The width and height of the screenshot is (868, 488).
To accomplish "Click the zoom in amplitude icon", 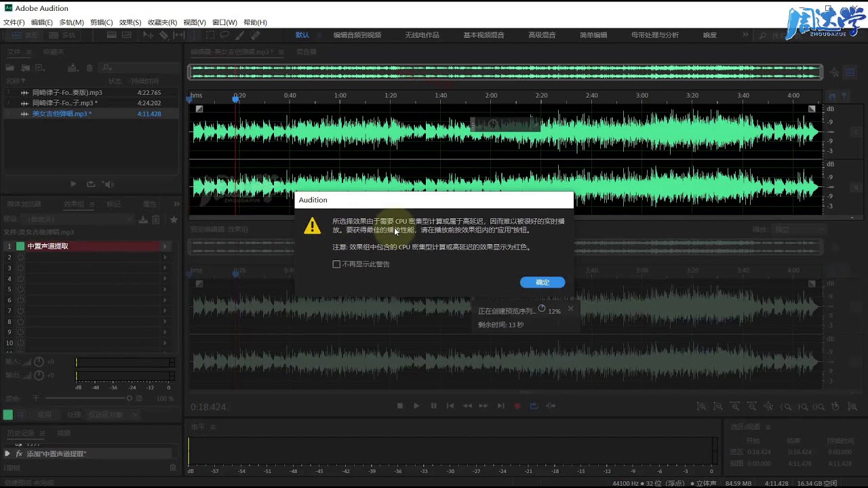I will pos(701,407).
